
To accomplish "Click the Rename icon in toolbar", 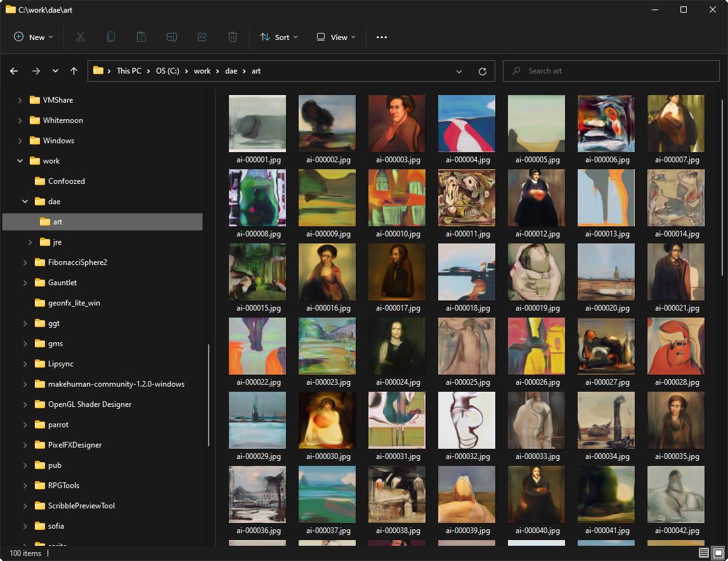I will point(172,37).
